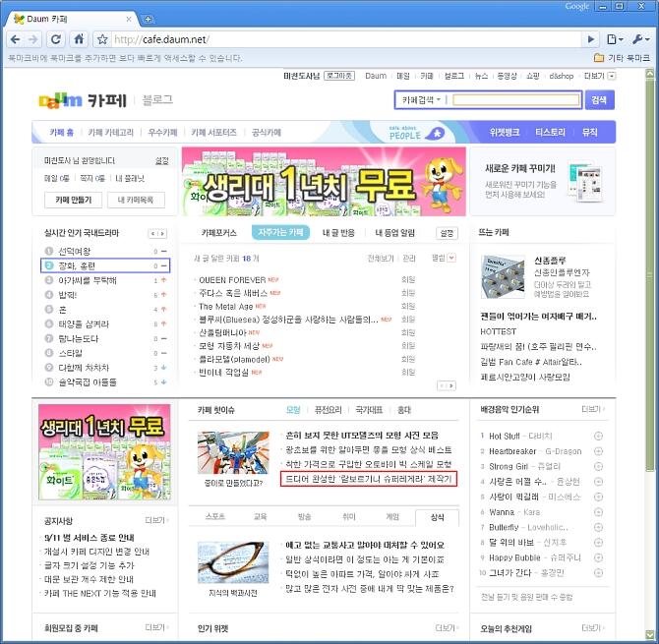
Task: Click the 검색 search button
Action: (599, 100)
